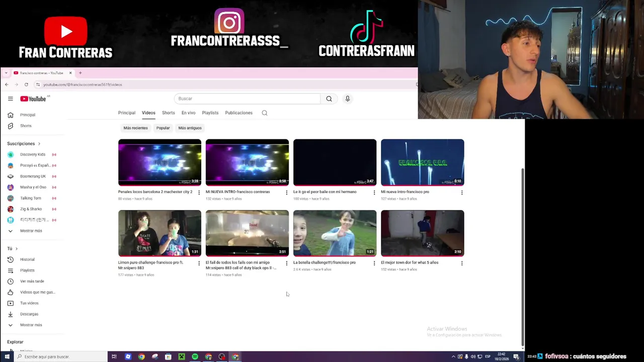Open El mejor town video title
The height and width of the screenshot is (362, 644).
[410, 262]
